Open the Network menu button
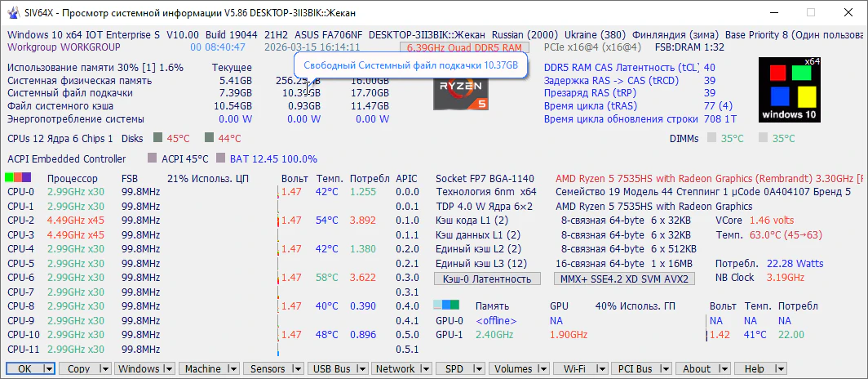The width and height of the screenshot is (868, 379). [x=396, y=369]
